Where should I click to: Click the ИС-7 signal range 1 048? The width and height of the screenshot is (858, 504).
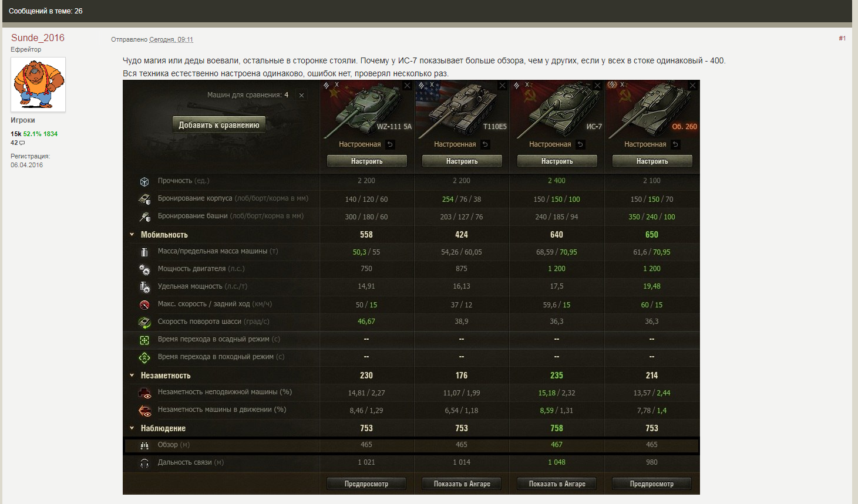point(557,462)
